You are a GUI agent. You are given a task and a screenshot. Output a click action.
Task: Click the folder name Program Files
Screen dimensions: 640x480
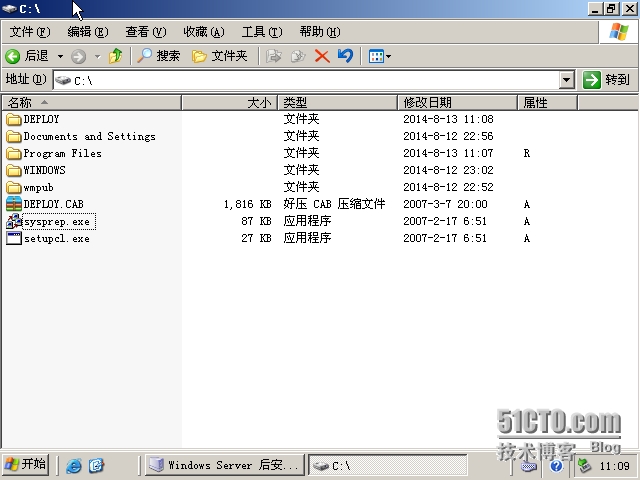point(62,153)
